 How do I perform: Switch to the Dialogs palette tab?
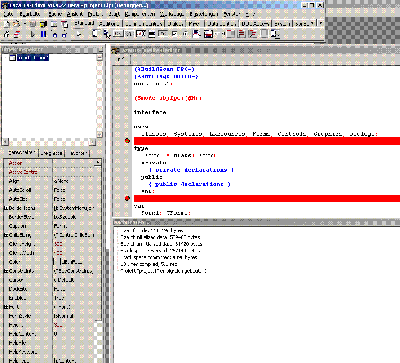[x=175, y=24]
